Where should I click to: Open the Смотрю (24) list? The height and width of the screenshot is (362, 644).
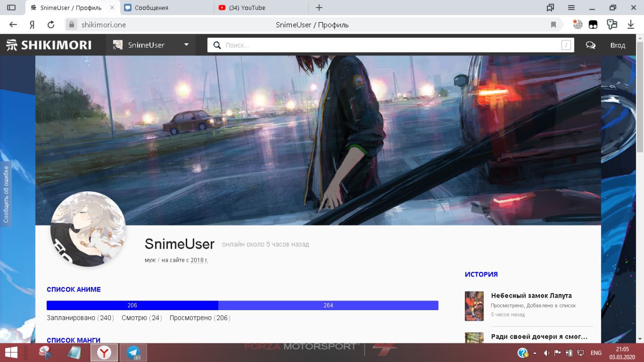pos(142,318)
